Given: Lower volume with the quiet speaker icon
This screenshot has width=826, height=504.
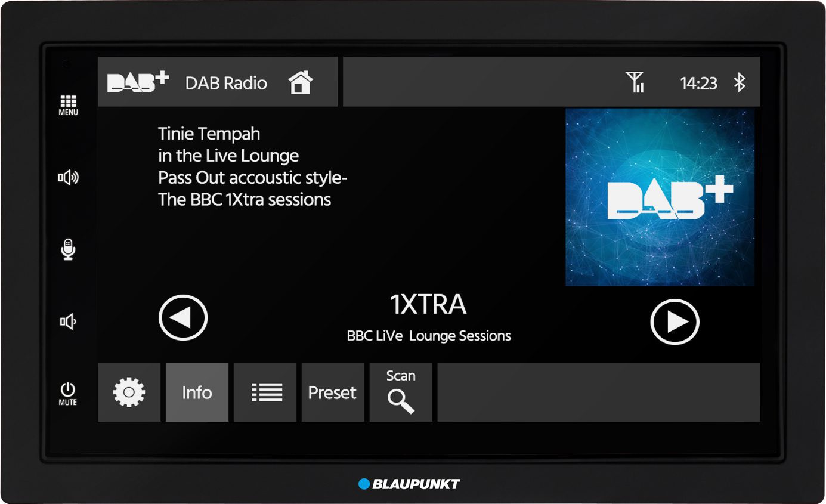Looking at the screenshot, I should (67, 320).
